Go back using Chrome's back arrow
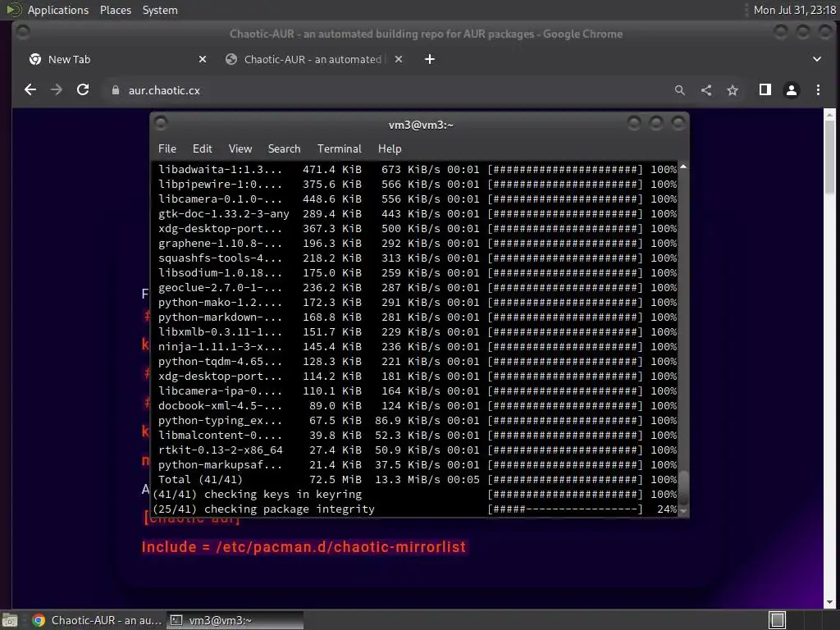The width and height of the screenshot is (840, 630). tap(30, 90)
